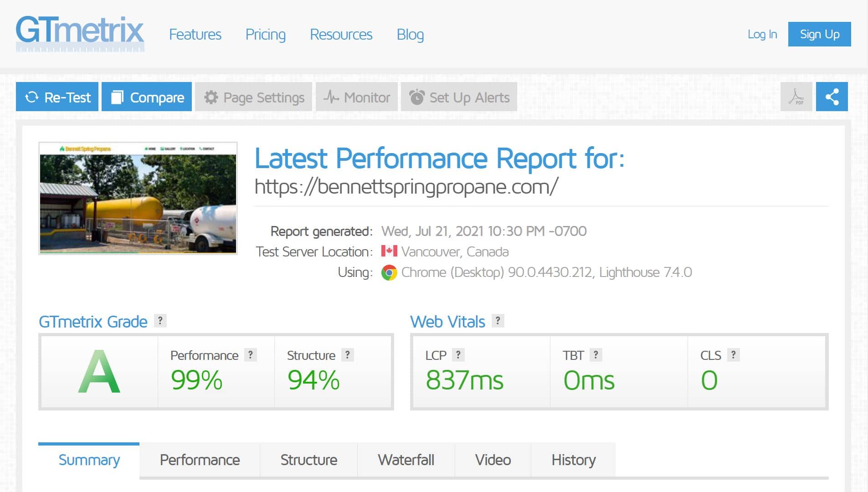The width and height of the screenshot is (868, 492).
Task: Click the GTmetrix logo
Action: point(80,34)
